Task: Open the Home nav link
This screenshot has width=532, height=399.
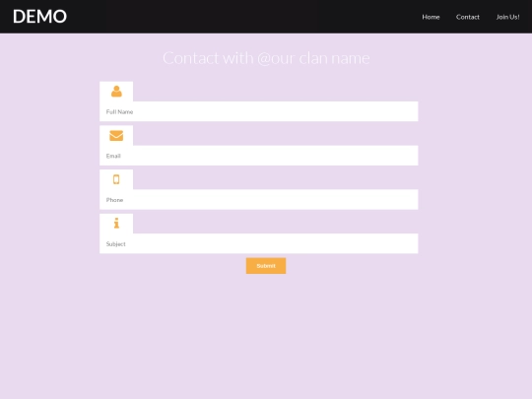Action: (x=431, y=17)
